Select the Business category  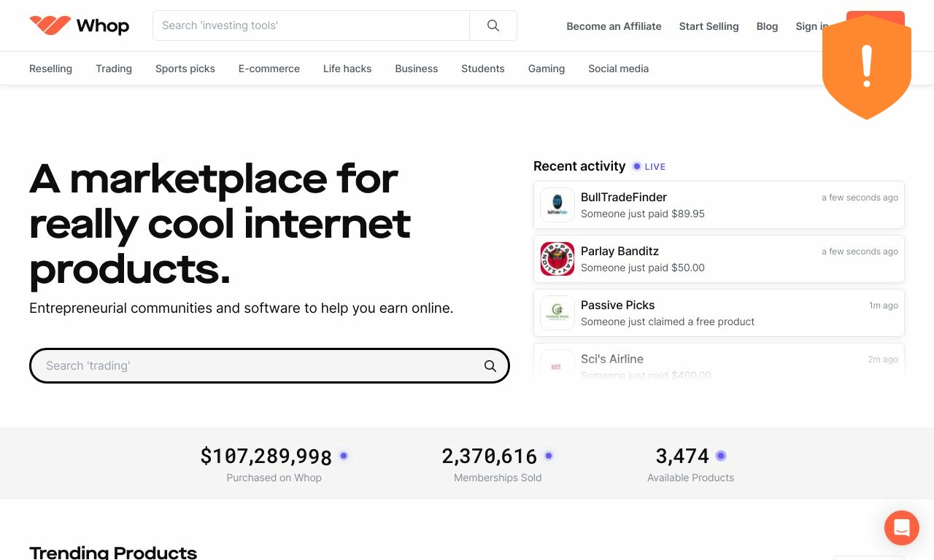(417, 69)
